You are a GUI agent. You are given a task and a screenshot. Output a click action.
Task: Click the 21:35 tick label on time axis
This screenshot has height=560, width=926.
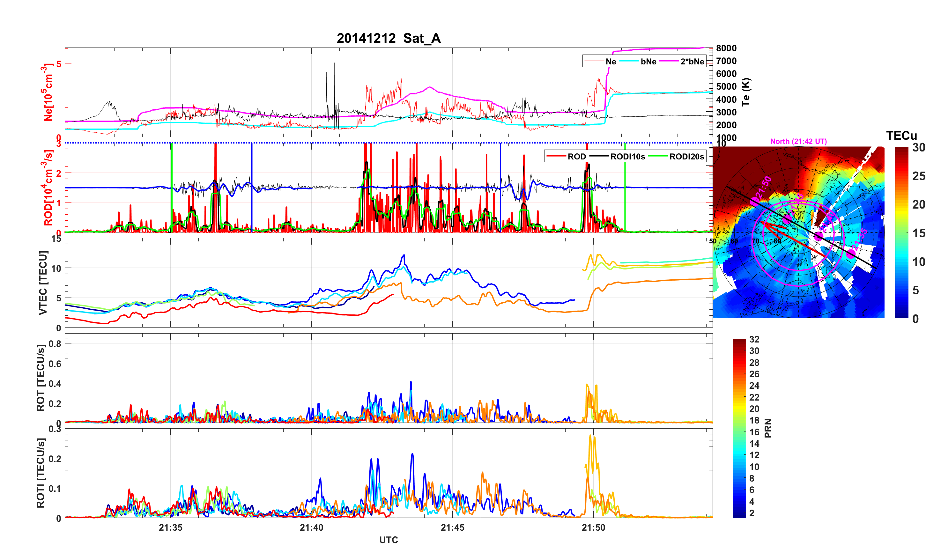click(170, 527)
